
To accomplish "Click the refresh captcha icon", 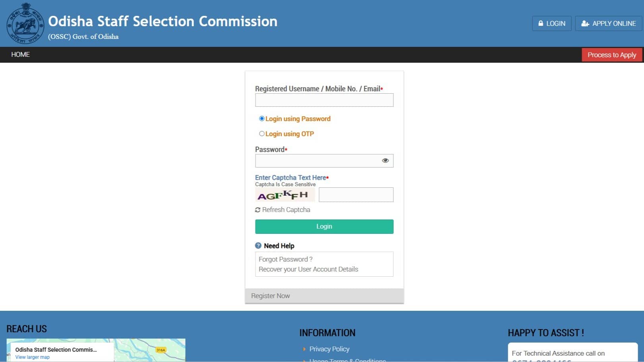I will click(x=257, y=210).
